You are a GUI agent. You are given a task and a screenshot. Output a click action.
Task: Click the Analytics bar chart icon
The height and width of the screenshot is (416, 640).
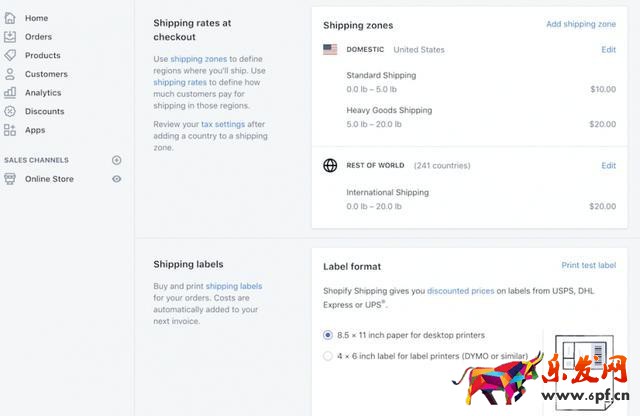(10, 92)
